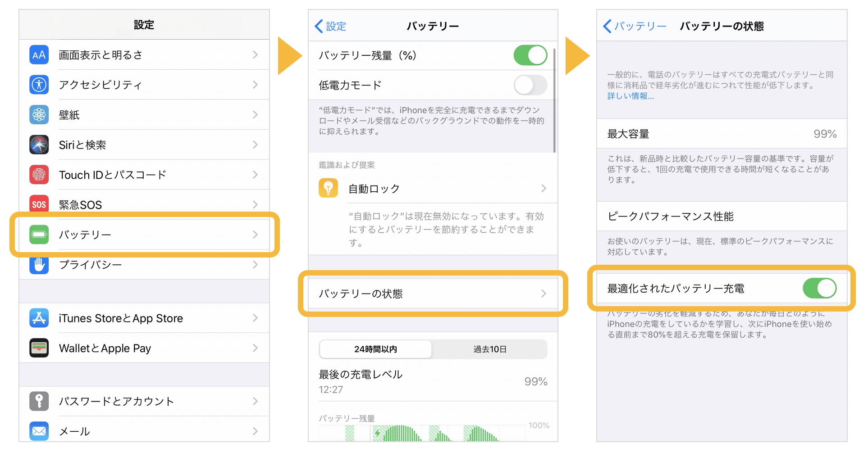This screenshot has height=452, width=868.
Task: Disable optimized battery charging switch
Action: 819,288
